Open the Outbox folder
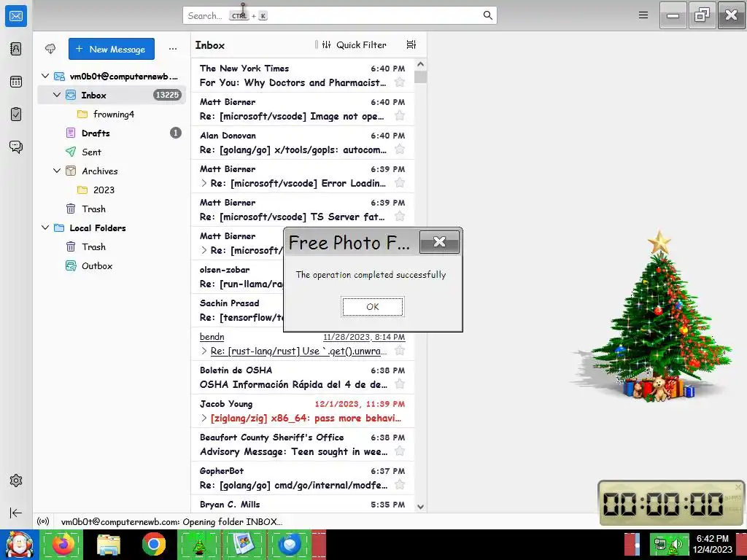Viewport: 747px width, 560px height. [112, 265]
